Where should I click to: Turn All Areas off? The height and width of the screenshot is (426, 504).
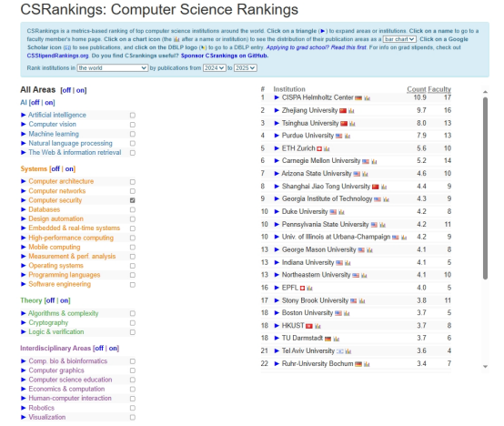[x=66, y=90]
